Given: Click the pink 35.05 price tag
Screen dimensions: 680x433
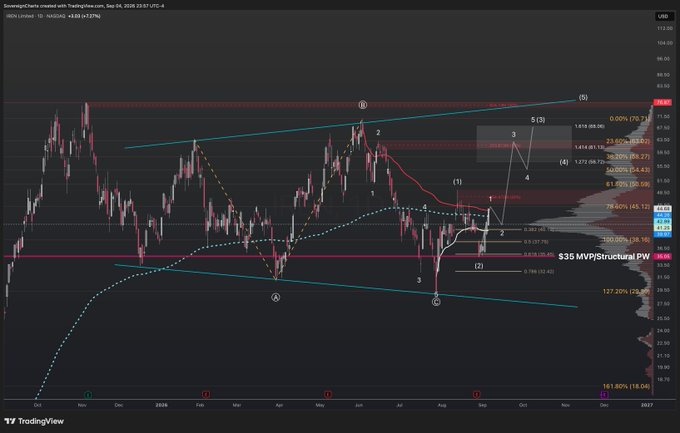Looking at the screenshot, I should 664,256.
